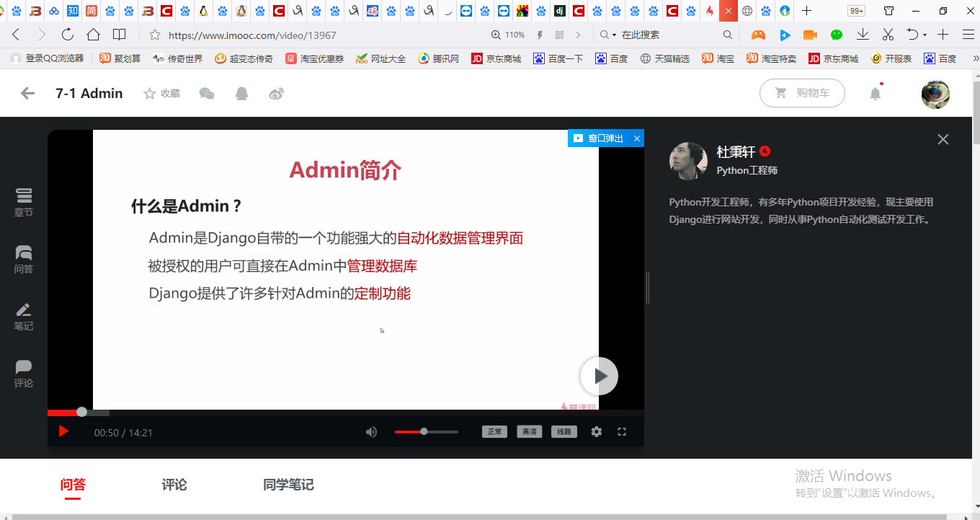980x520 pixels.
Task: Share the course to Weibo
Action: [277, 93]
